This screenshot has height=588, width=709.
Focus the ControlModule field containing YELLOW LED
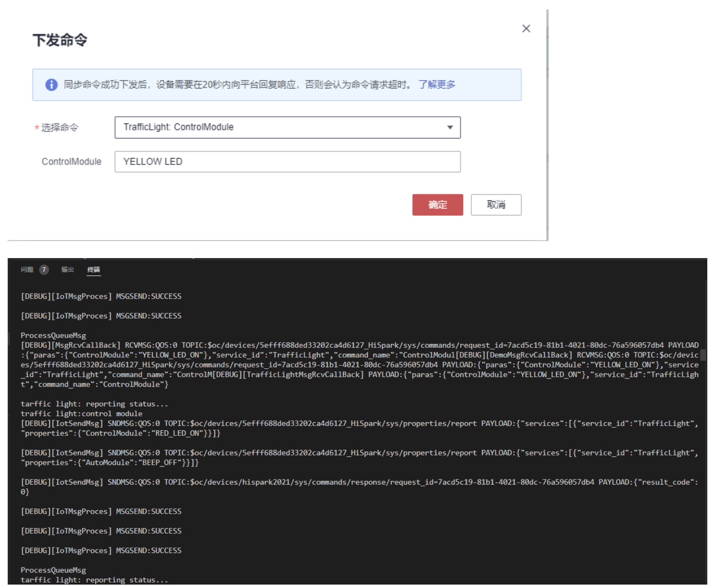pos(287,162)
